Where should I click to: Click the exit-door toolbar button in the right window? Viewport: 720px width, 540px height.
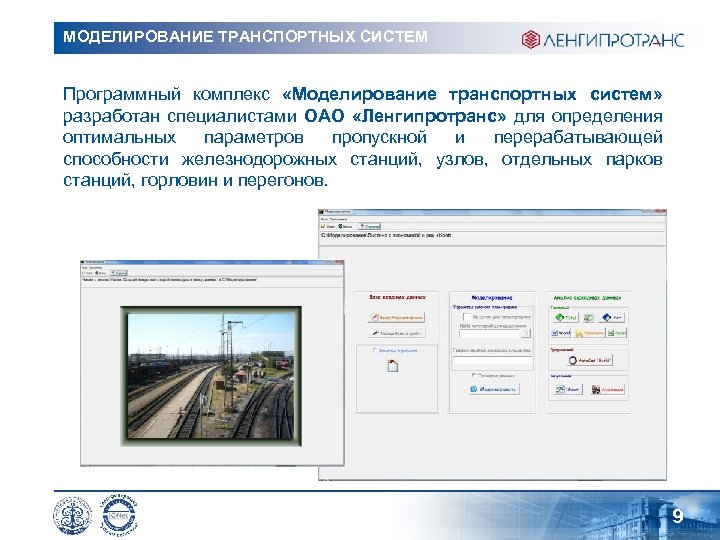[x=345, y=226]
